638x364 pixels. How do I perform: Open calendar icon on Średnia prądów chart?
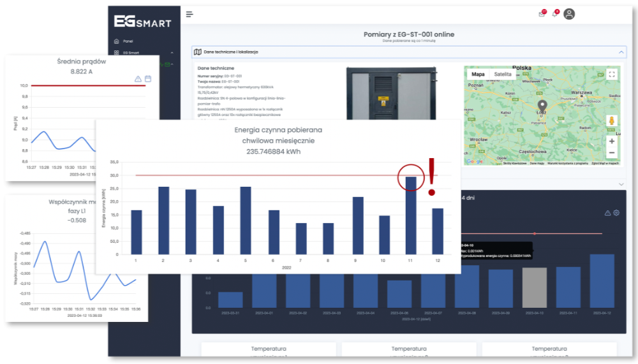(x=148, y=78)
